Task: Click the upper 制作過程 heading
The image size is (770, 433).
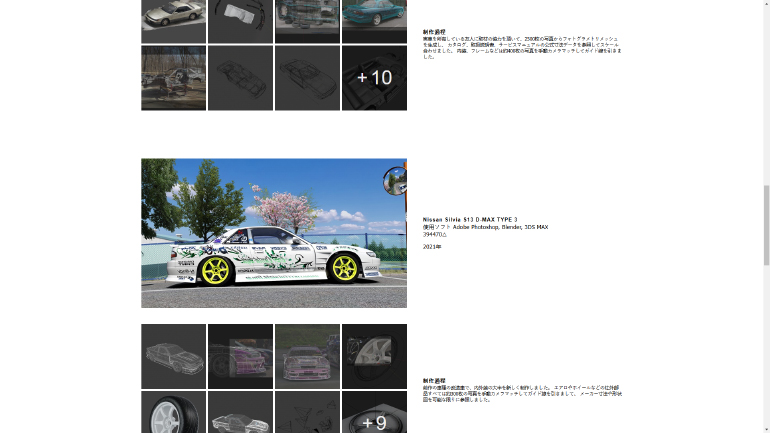Action: coord(434,32)
